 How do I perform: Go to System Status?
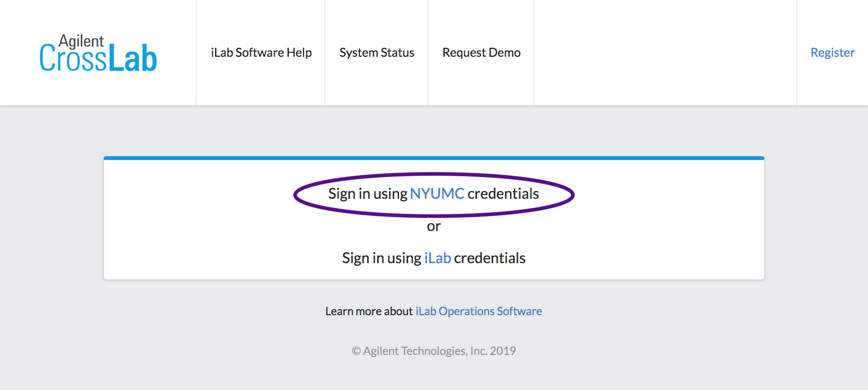click(376, 53)
